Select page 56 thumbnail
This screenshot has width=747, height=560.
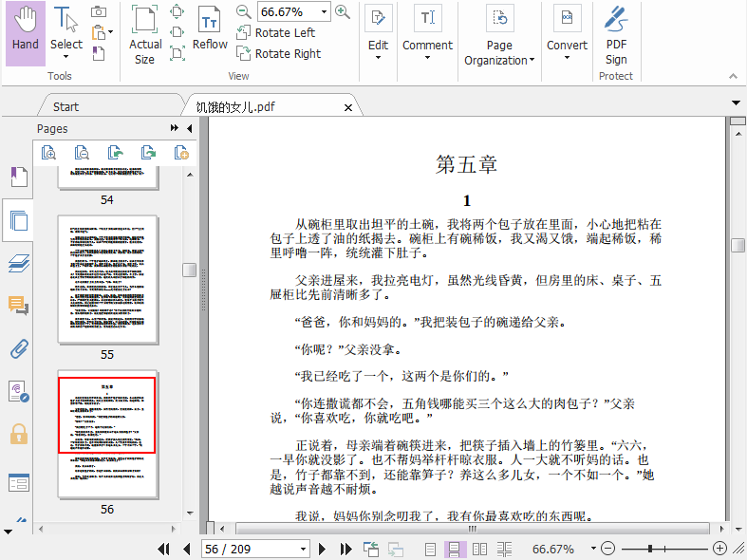pyautogui.click(x=107, y=435)
